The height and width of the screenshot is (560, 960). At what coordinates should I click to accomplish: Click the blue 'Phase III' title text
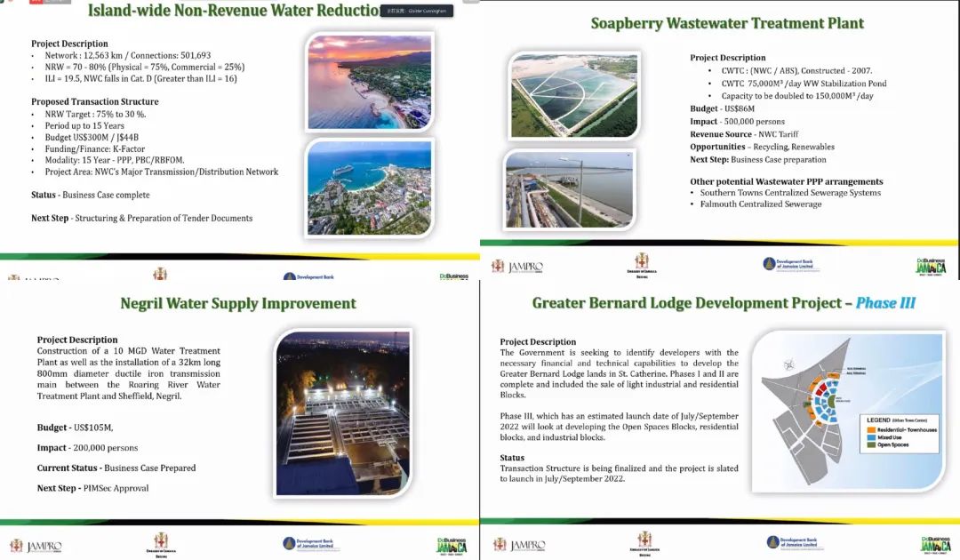[885, 303]
